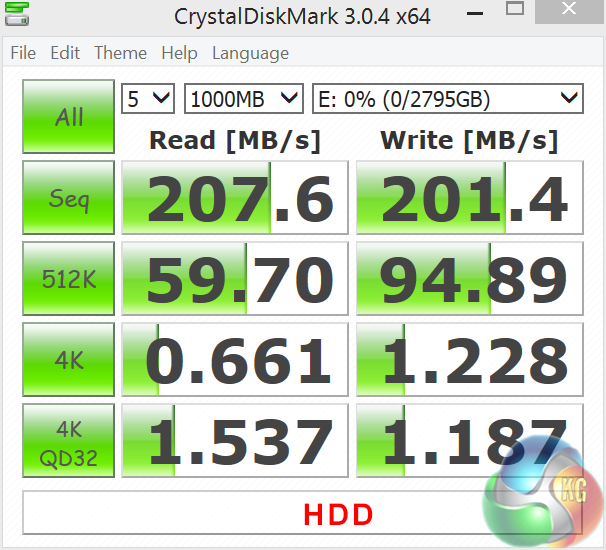Viewport: 606px width, 550px height.
Task: Open the Help menu
Action: click(x=179, y=53)
